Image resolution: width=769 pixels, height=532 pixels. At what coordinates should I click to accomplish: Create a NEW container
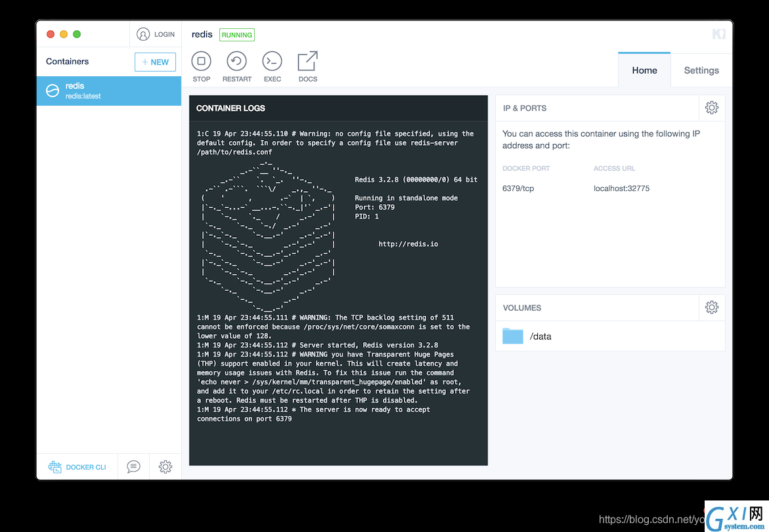[x=155, y=62]
